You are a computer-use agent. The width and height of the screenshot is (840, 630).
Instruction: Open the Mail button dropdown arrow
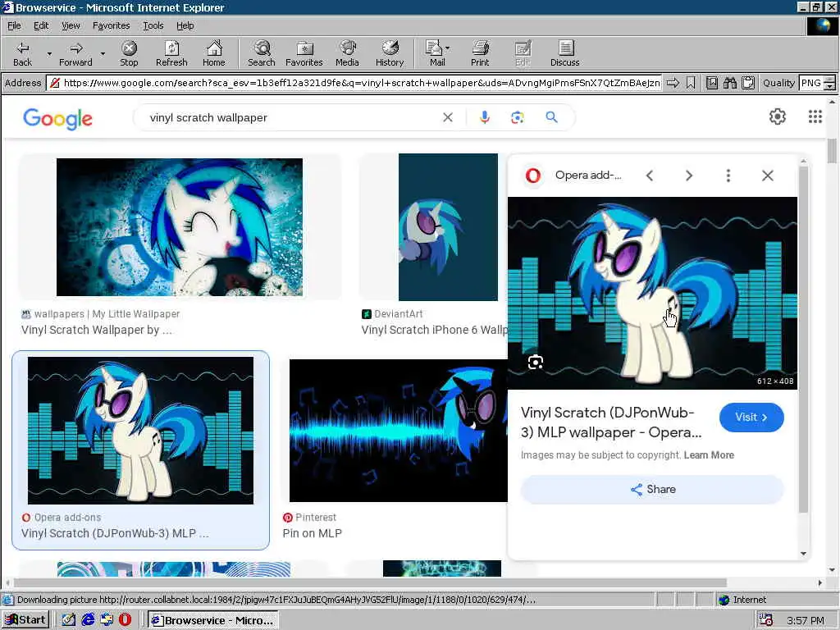click(447, 48)
